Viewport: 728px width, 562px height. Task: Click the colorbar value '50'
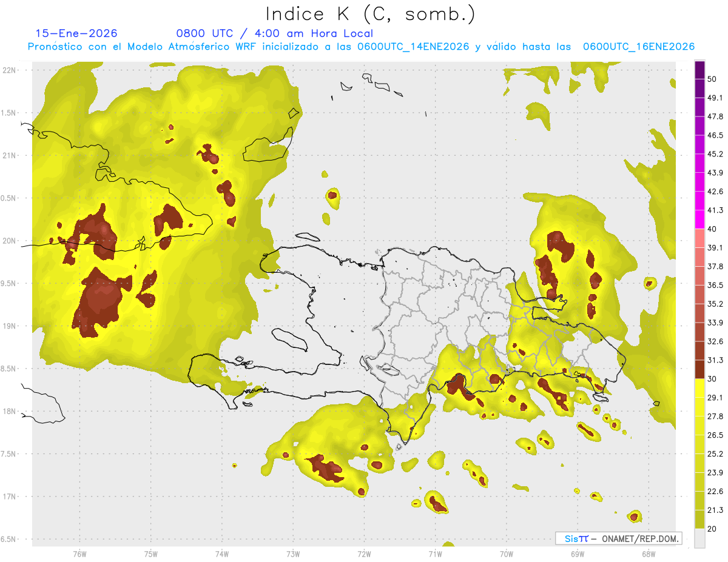(712, 79)
